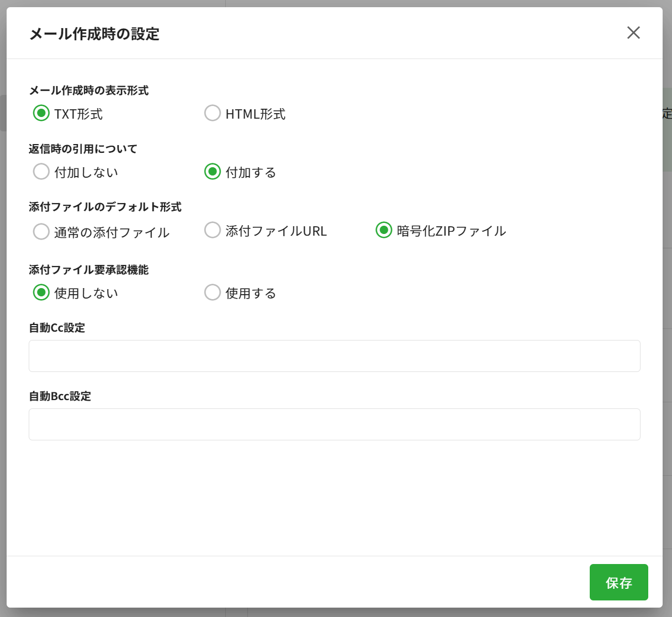This screenshot has height=617, width=672.
Task: Pick 通常の添付ファイル as the default attachment format
Action: 41,232
